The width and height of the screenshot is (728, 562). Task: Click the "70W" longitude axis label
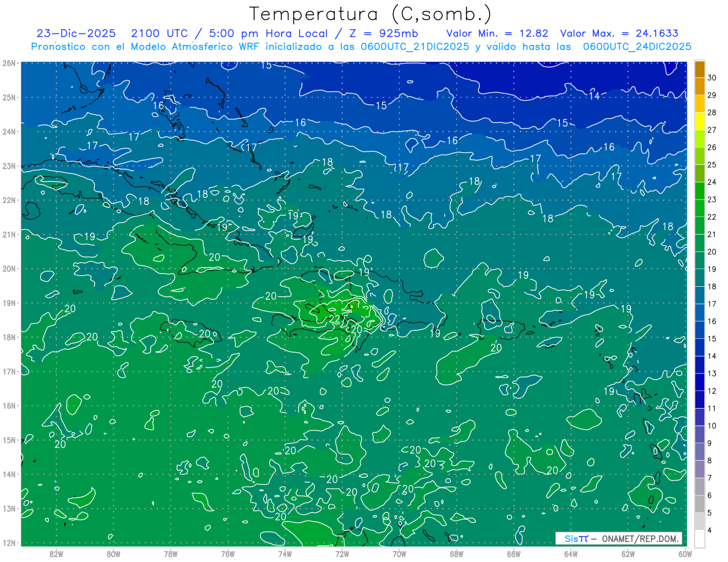point(399,554)
